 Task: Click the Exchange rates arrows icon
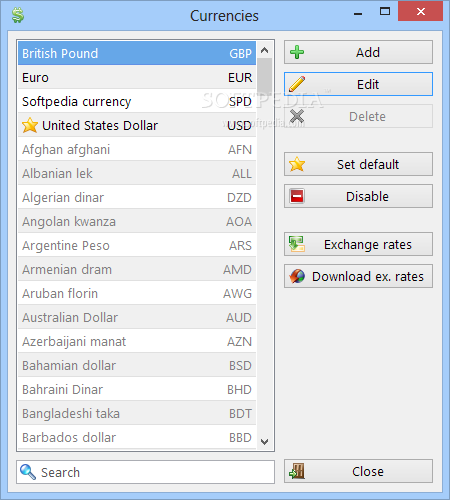tap(297, 244)
